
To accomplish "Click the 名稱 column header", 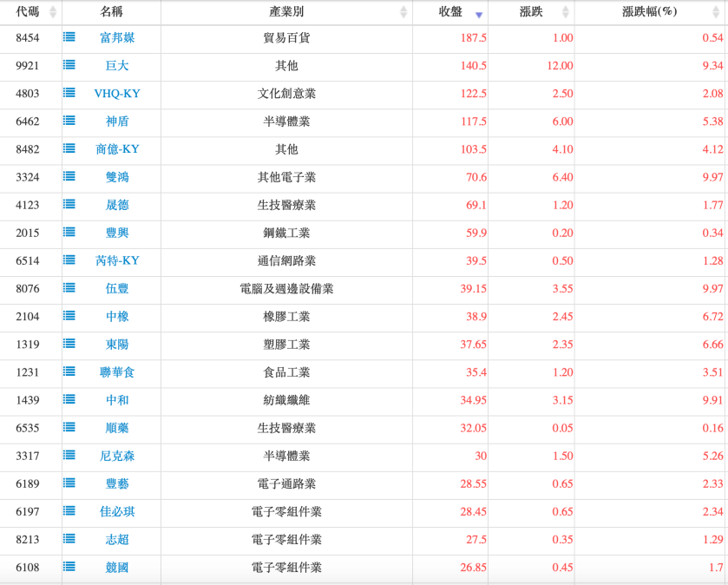I will 111,12.
